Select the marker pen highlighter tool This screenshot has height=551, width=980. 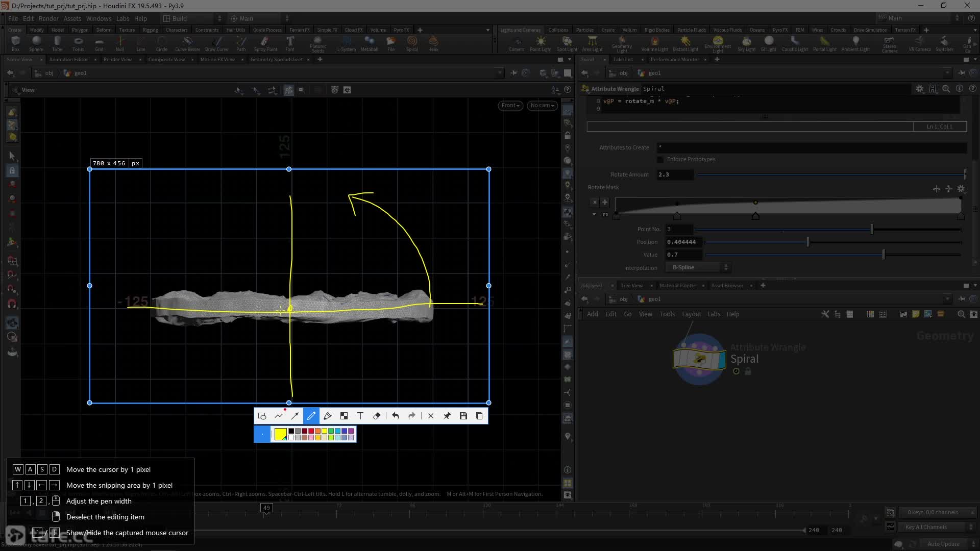pos(328,416)
